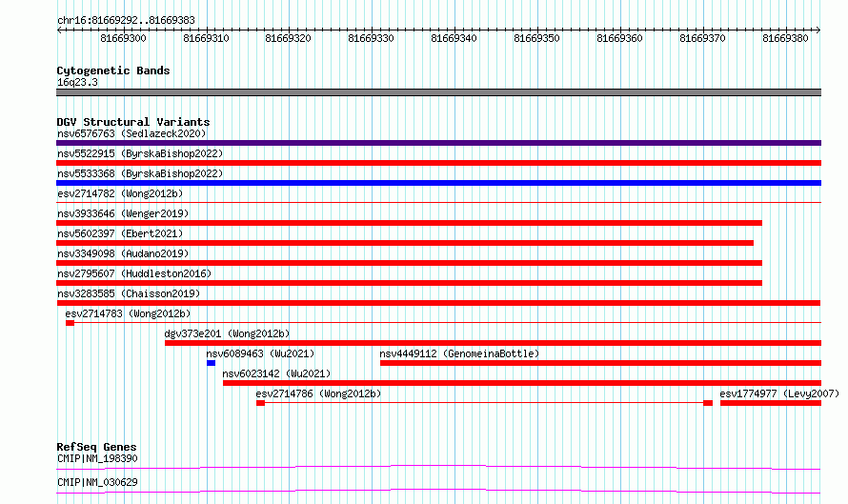Click ruler position 81669300
848x504 pixels.
[x=123, y=38]
